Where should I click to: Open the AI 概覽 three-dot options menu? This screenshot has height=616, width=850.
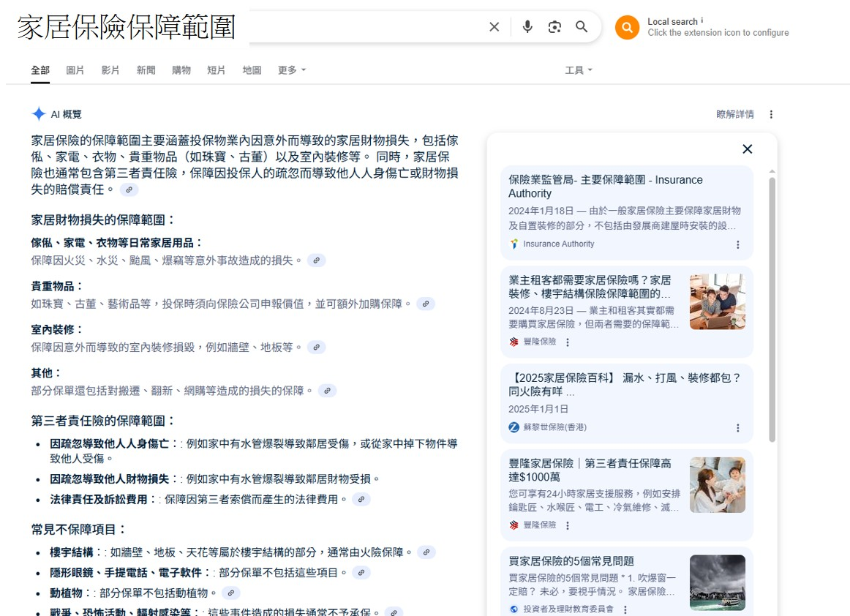coord(771,114)
